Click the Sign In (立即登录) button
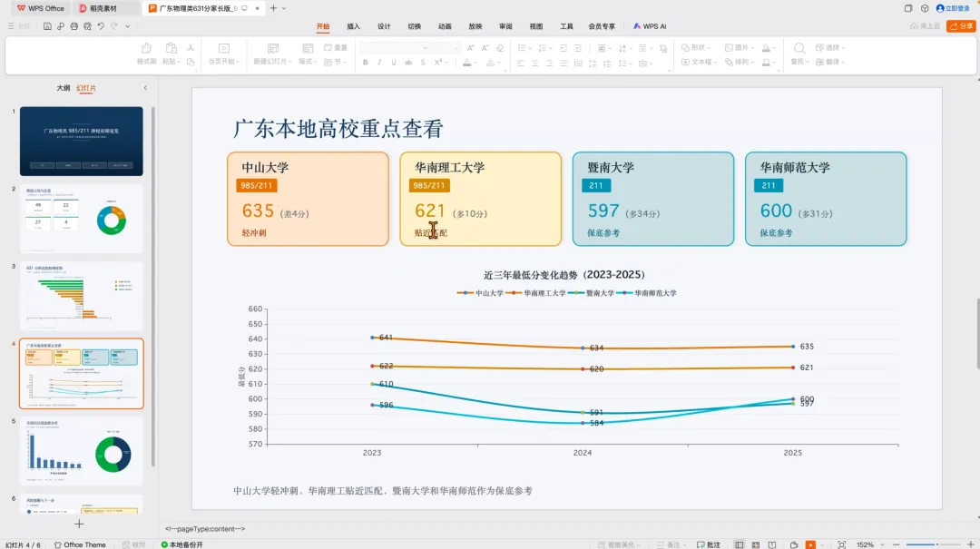The height and width of the screenshot is (549, 980). pos(953,8)
